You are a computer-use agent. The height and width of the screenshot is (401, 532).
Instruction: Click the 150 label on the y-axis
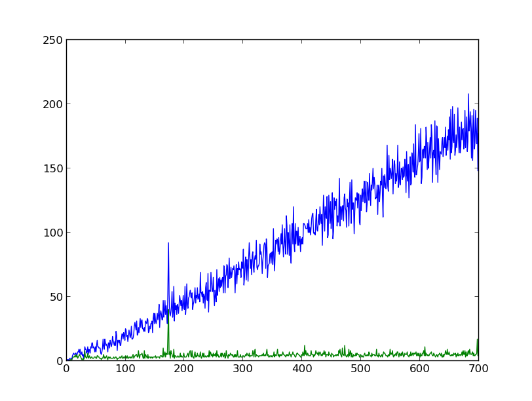(52, 166)
